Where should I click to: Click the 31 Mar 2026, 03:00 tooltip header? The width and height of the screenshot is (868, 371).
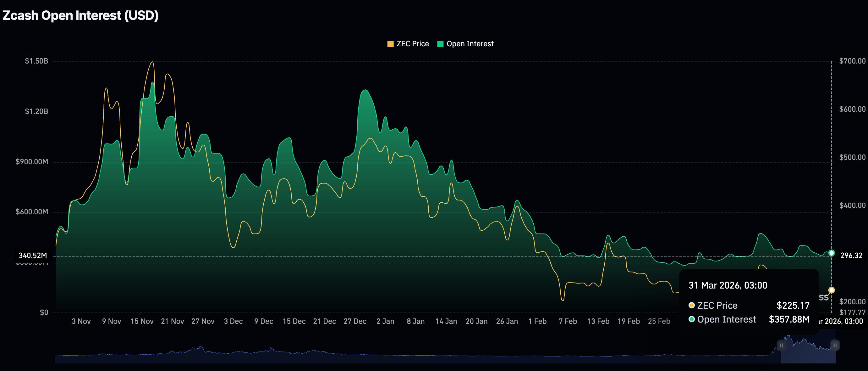pyautogui.click(x=728, y=285)
